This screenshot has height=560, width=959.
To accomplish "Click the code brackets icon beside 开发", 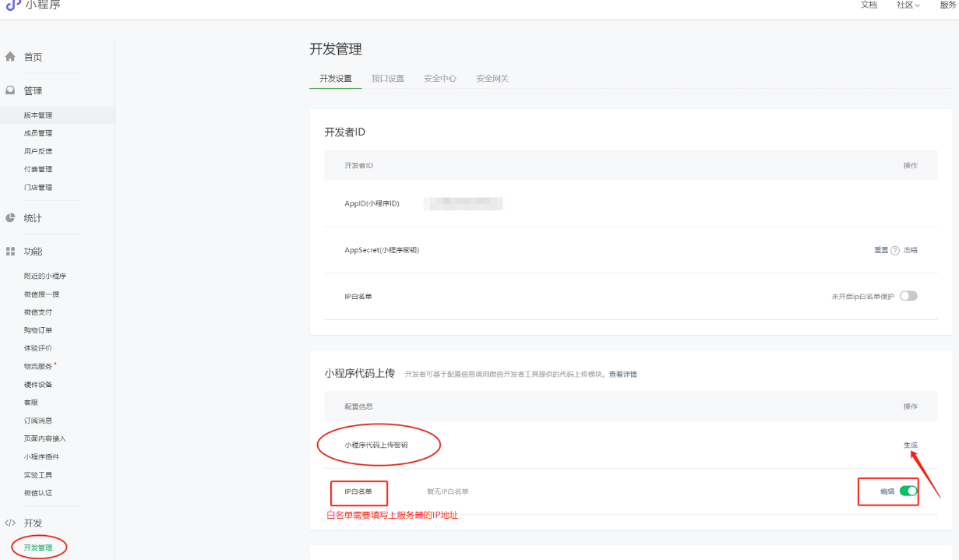I will [10, 523].
